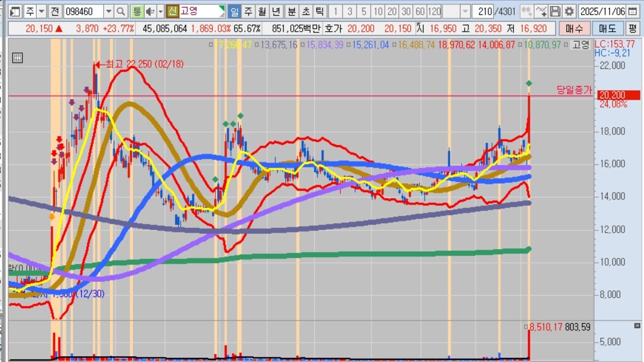The image size is (644, 362).
Task: Select the 일 daily chart period
Action: [x=235, y=11]
